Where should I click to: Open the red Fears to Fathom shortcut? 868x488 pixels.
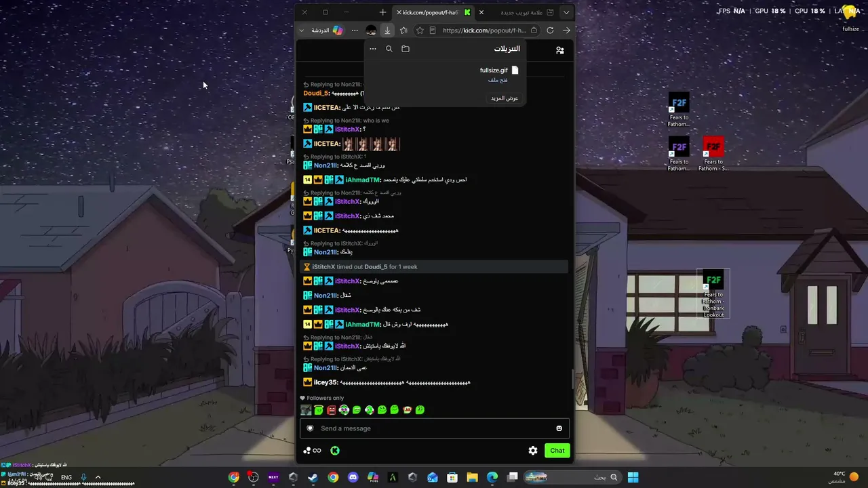tap(713, 155)
